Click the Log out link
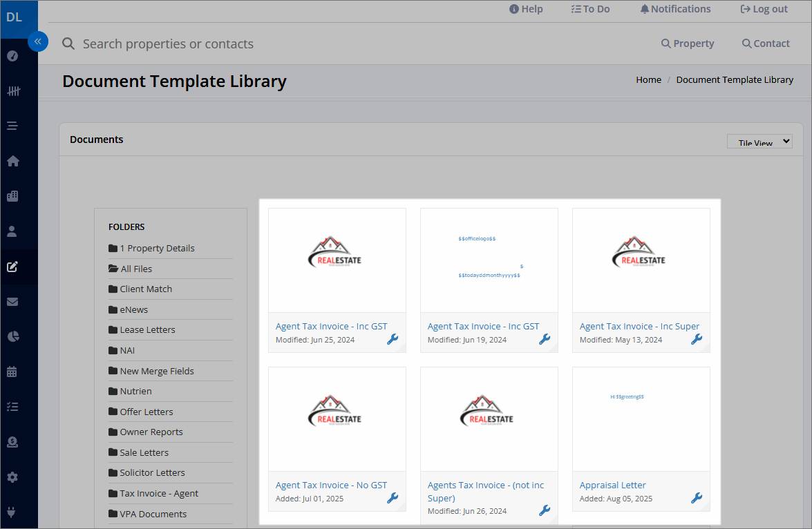Viewport: 812px width, 529px height. pyautogui.click(x=764, y=9)
